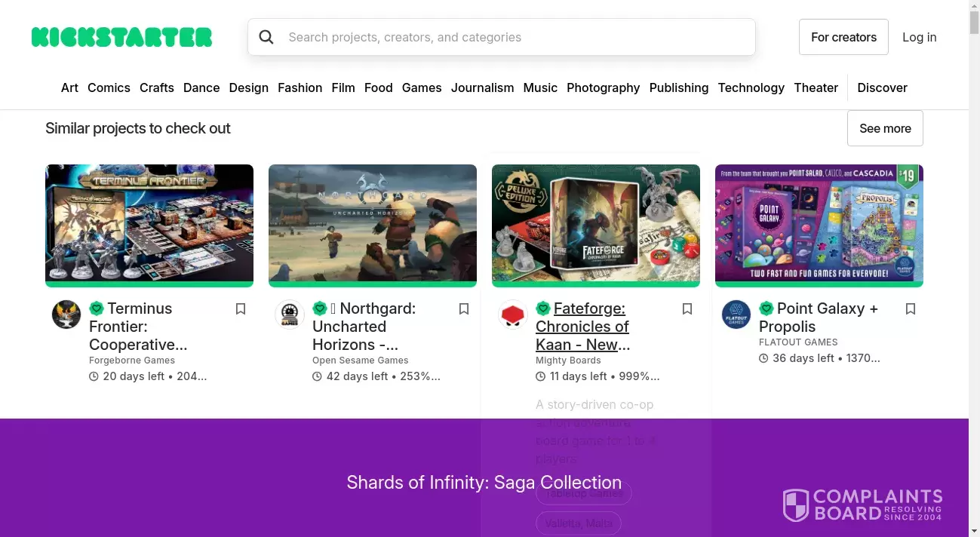Open the Film category
This screenshot has width=980, height=537.
coord(343,87)
